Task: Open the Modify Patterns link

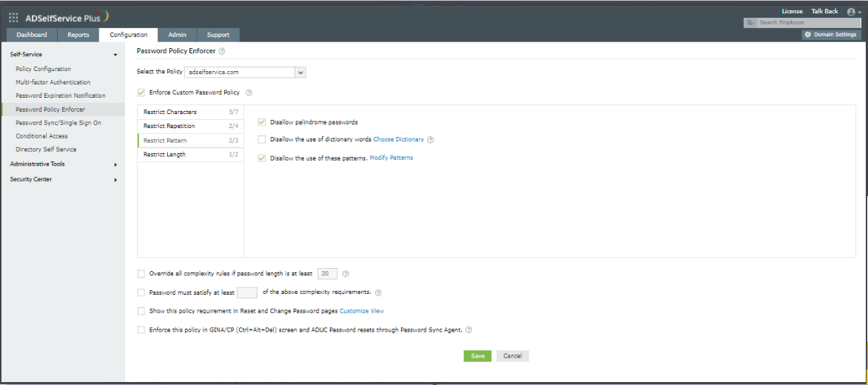Action: pos(391,158)
